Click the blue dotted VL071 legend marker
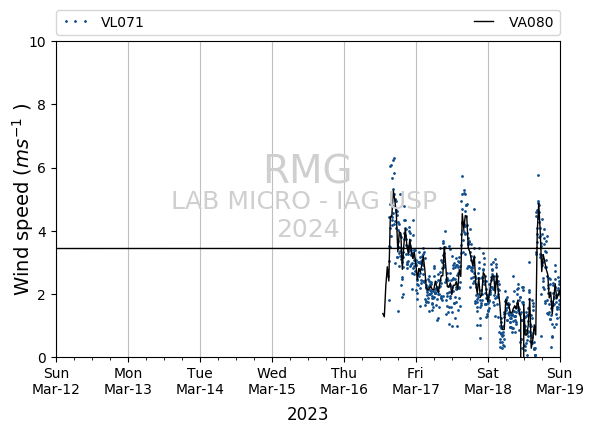This screenshot has height=434, width=594. (x=76, y=22)
